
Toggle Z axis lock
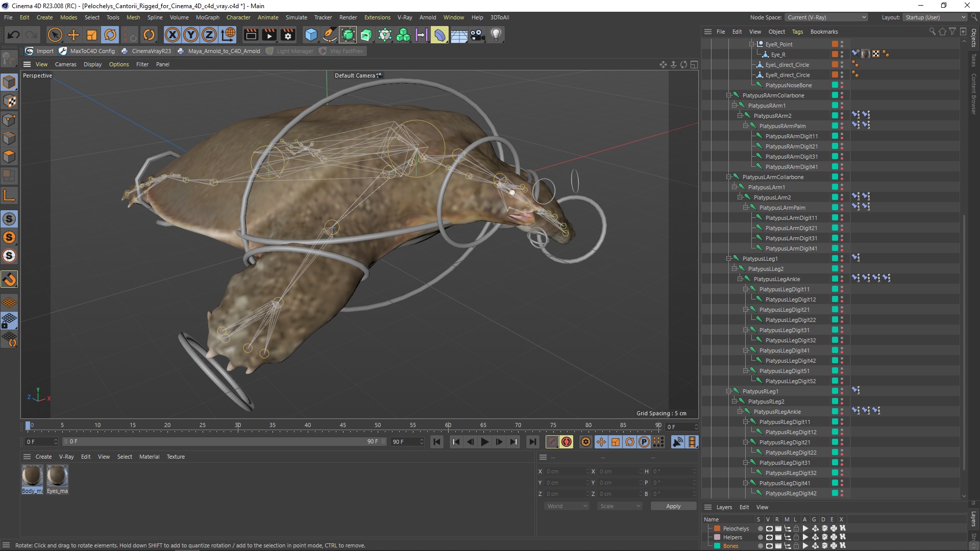209,35
